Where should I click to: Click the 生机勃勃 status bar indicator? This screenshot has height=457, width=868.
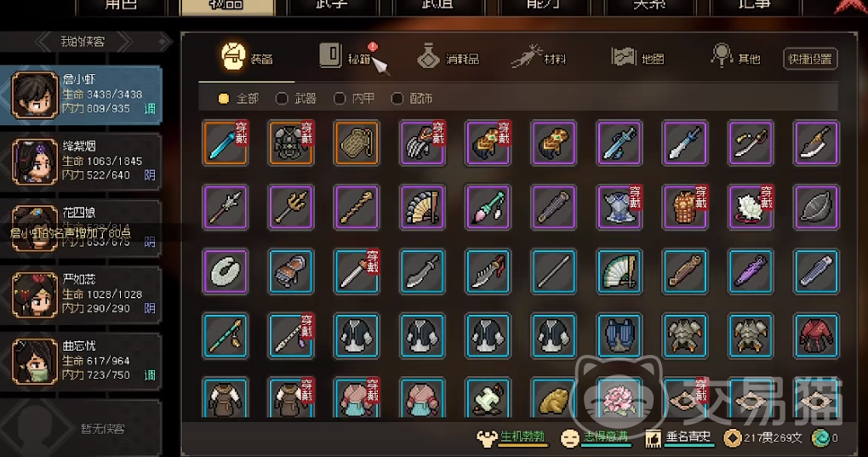pyautogui.click(x=513, y=437)
